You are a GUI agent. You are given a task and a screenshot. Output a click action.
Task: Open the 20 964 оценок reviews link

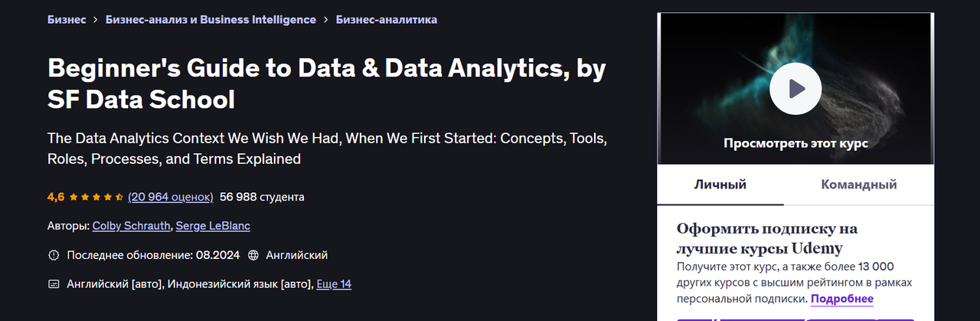(x=171, y=197)
